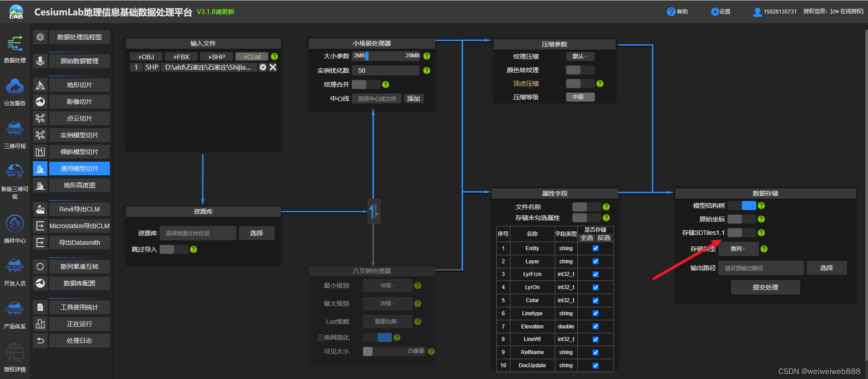
Task: Click the 帮助 question mark icon
Action: [x=671, y=12]
